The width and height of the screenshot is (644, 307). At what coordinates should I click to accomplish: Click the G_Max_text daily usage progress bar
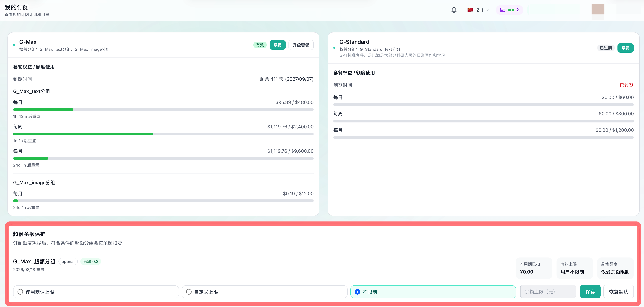(163, 110)
